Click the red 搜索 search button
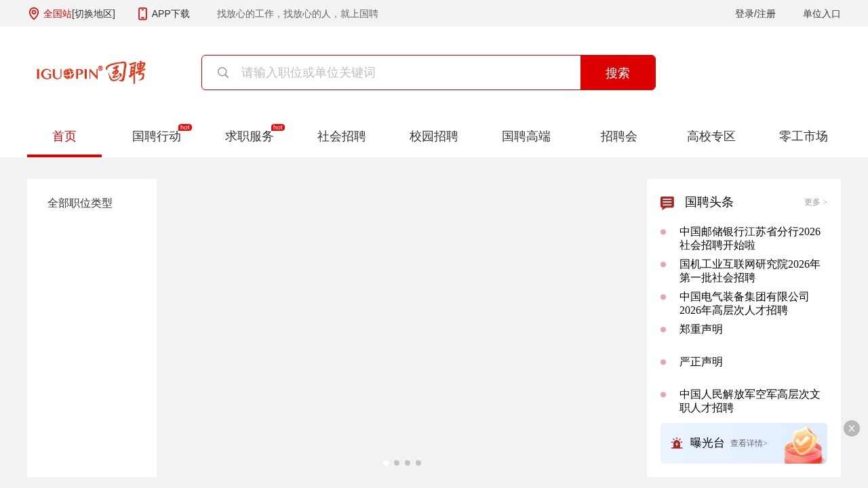The image size is (868, 488). point(617,73)
